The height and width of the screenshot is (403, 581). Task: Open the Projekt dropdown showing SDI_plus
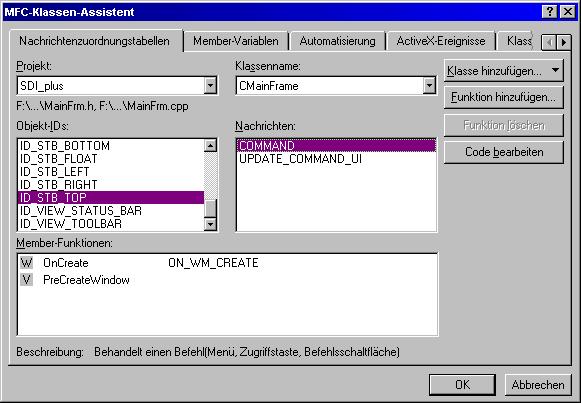pos(210,86)
